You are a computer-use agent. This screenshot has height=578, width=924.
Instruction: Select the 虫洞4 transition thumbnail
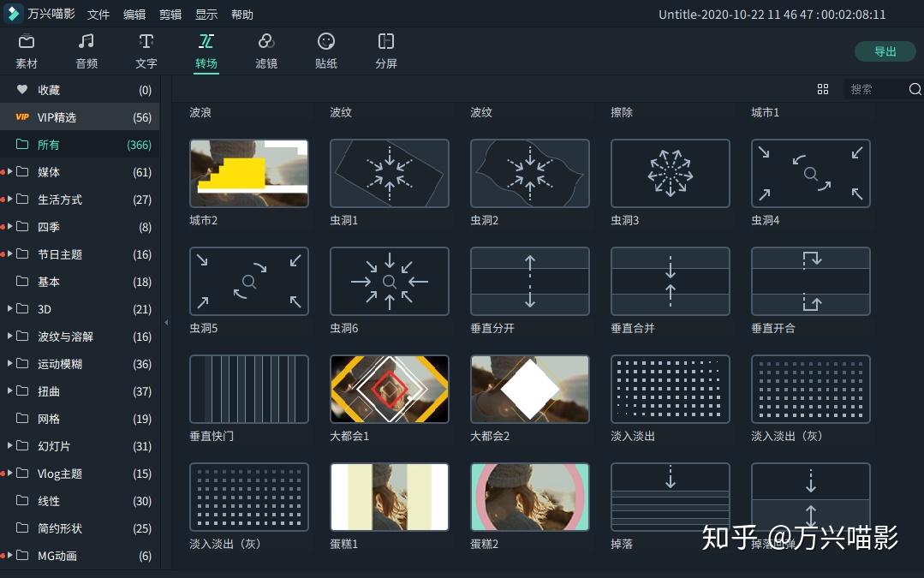(811, 173)
